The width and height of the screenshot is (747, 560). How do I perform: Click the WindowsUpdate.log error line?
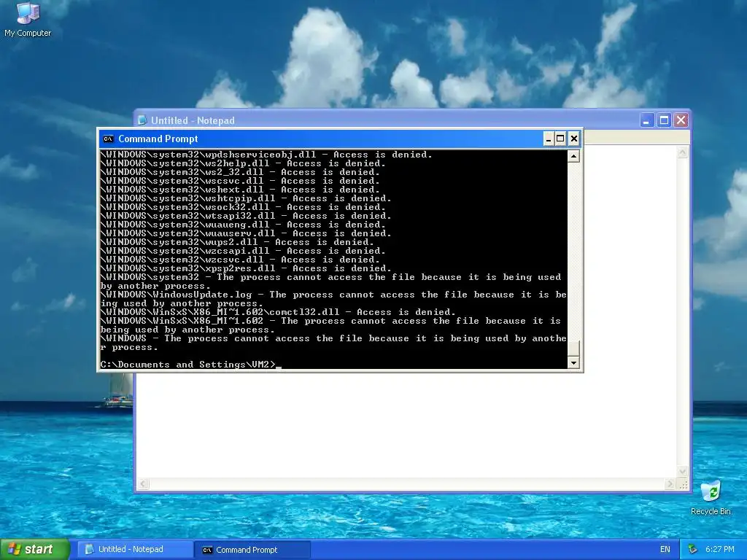333,299
